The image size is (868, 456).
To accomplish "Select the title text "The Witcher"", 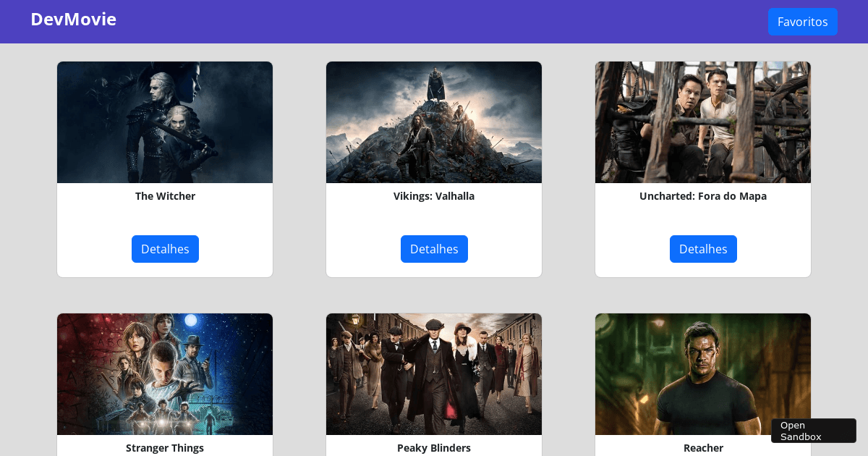I will click(x=165, y=196).
